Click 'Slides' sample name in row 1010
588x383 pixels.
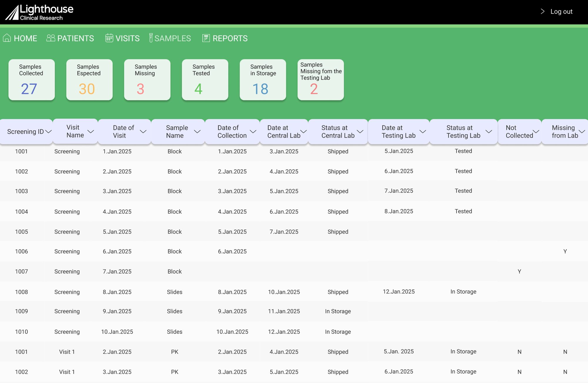(175, 332)
